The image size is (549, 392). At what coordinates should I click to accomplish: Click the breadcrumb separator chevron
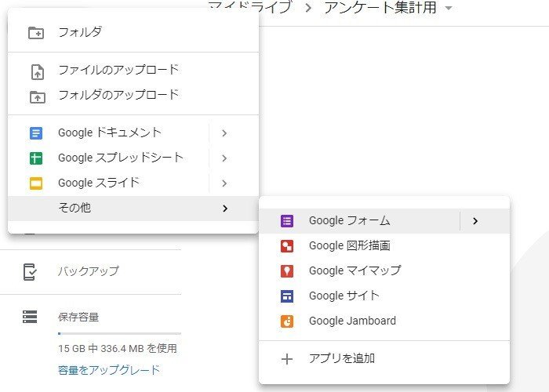(308, 8)
